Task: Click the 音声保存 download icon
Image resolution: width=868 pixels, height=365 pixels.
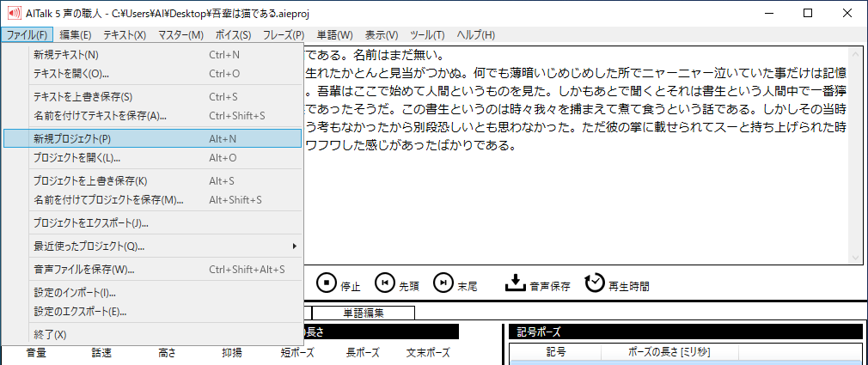Action: pyautogui.click(x=515, y=283)
